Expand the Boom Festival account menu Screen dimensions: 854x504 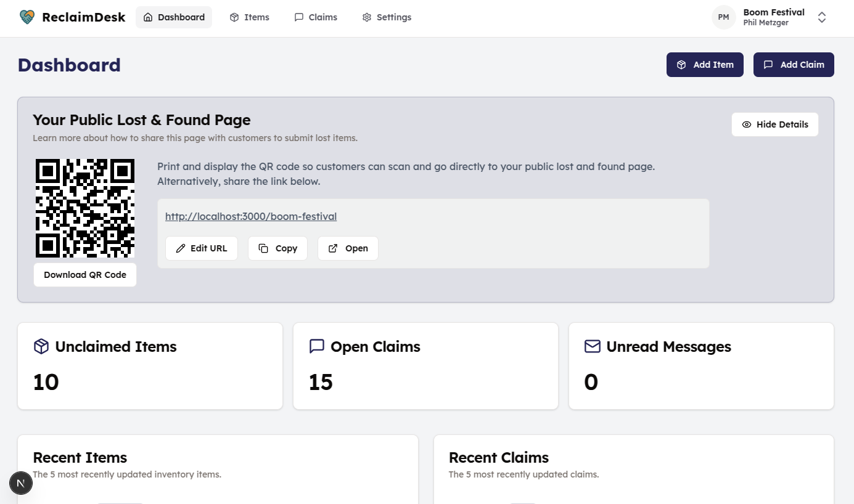click(x=822, y=17)
